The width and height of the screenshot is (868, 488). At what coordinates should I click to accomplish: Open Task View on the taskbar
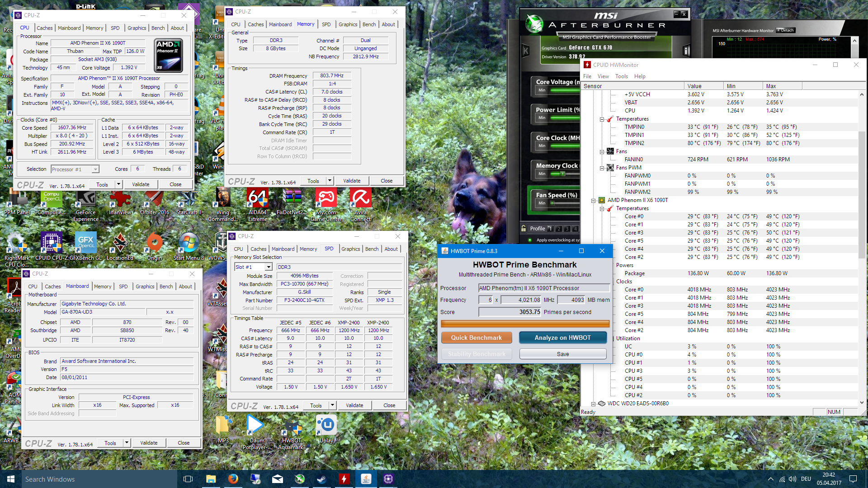[x=188, y=479]
